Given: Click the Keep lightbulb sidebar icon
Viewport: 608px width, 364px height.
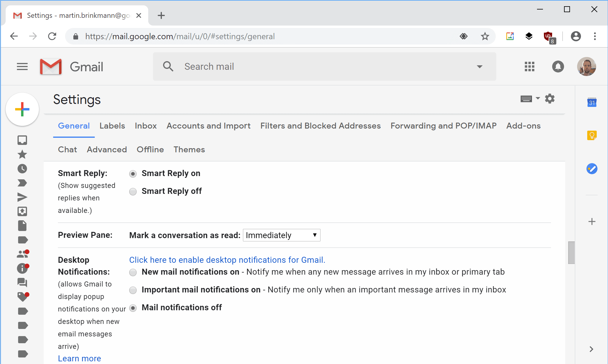Looking at the screenshot, I should point(592,135).
